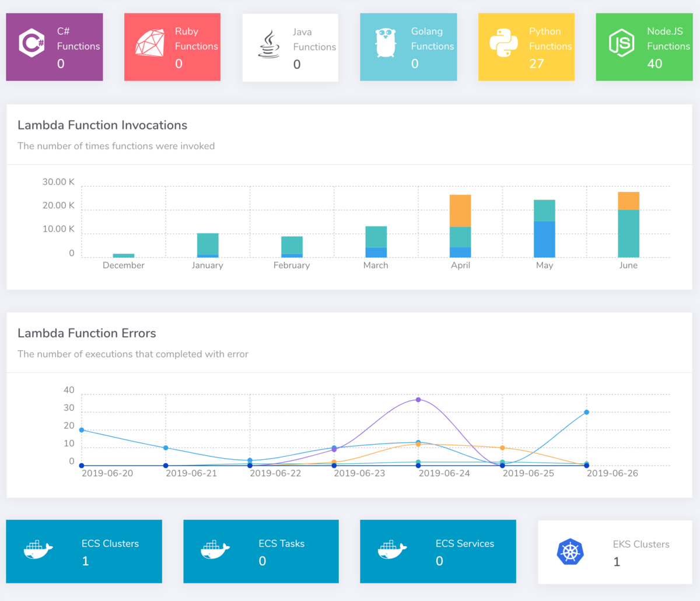Image resolution: width=700 pixels, height=601 pixels.
Task: Click the April teal bar segment
Action: [460, 237]
